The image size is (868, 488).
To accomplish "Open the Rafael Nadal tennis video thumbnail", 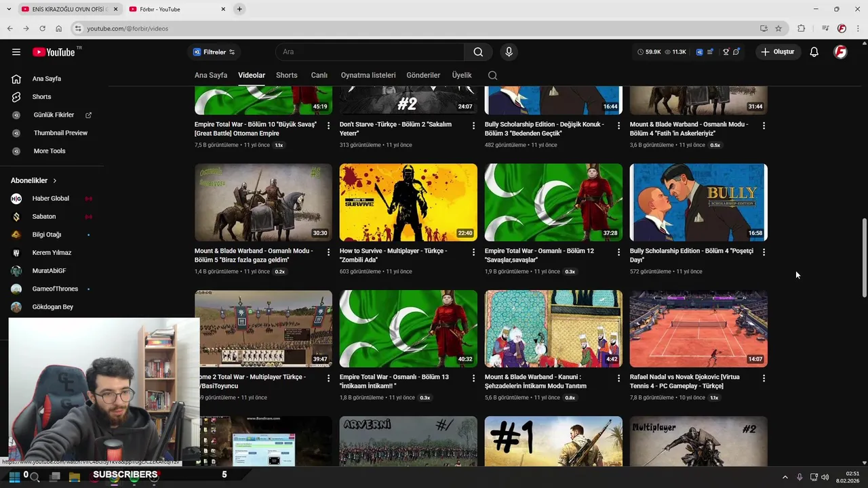I will 698,329.
